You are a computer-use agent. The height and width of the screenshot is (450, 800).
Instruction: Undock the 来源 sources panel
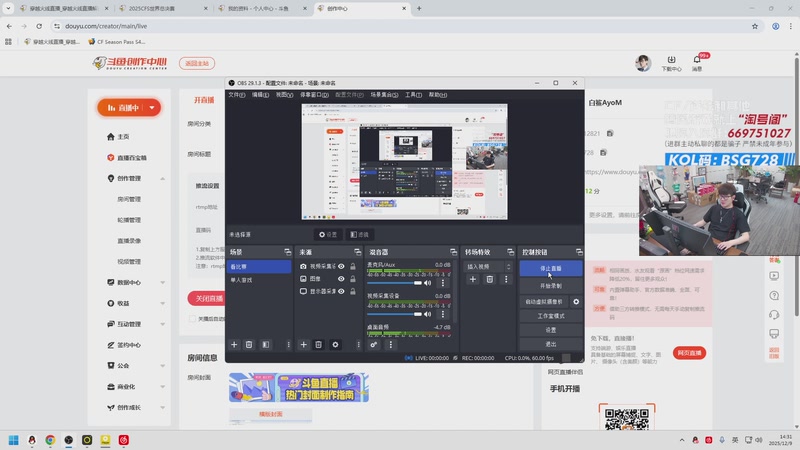click(x=358, y=252)
